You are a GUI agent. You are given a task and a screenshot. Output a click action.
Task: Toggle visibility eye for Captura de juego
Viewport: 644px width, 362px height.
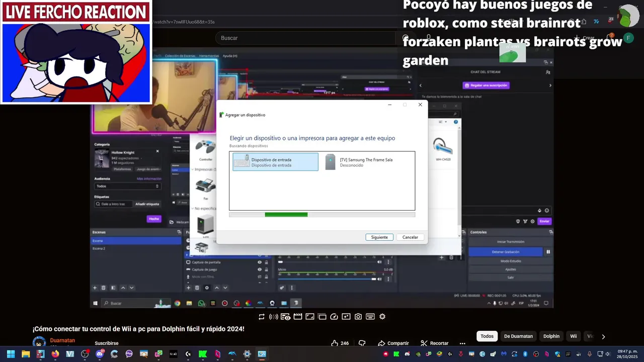(260, 269)
